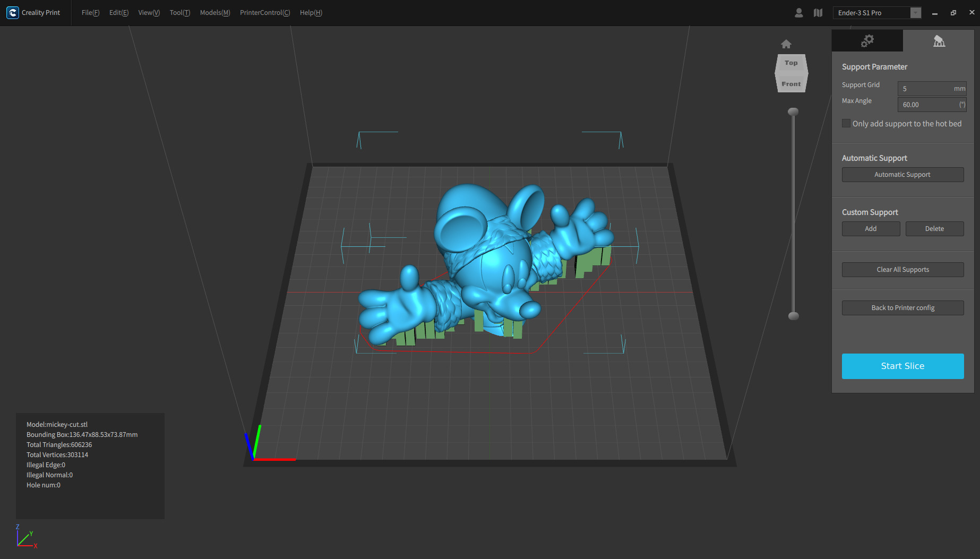
Task: Click the Creality Print logo icon
Action: point(12,13)
